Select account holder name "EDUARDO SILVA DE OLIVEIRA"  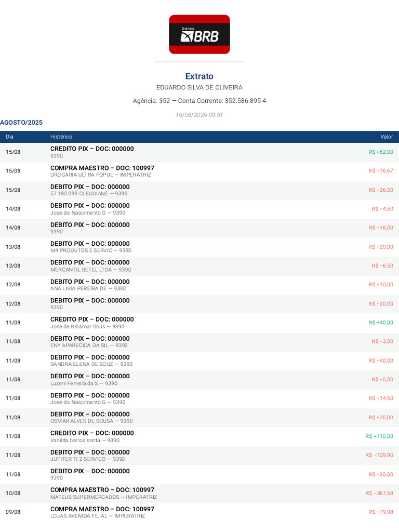[199, 87]
